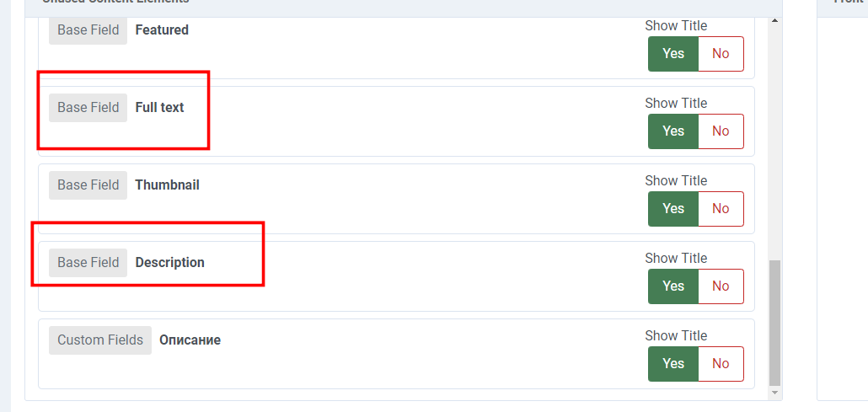Image resolution: width=868 pixels, height=412 pixels.
Task: Turn on Show Title for Description
Action: coord(672,286)
